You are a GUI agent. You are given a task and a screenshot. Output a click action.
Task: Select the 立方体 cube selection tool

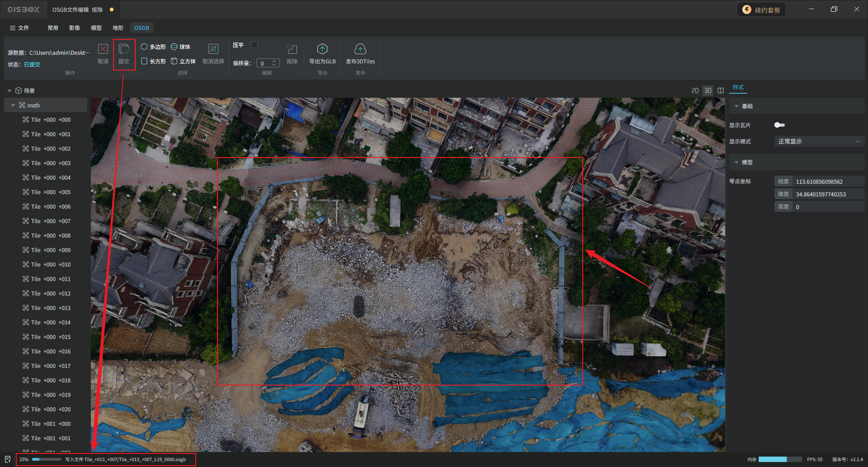coord(183,61)
